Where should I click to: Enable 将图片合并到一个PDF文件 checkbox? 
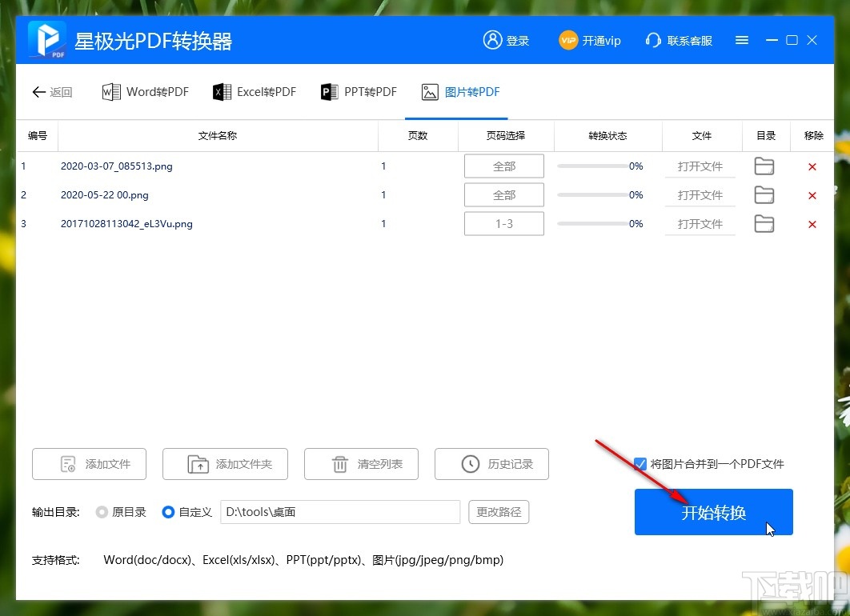coord(640,463)
